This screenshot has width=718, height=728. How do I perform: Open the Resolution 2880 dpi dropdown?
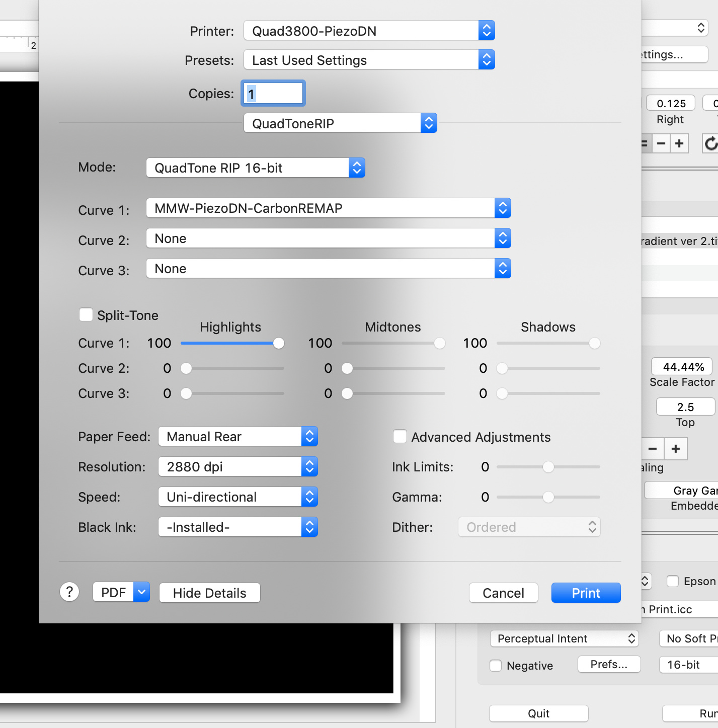tap(237, 467)
